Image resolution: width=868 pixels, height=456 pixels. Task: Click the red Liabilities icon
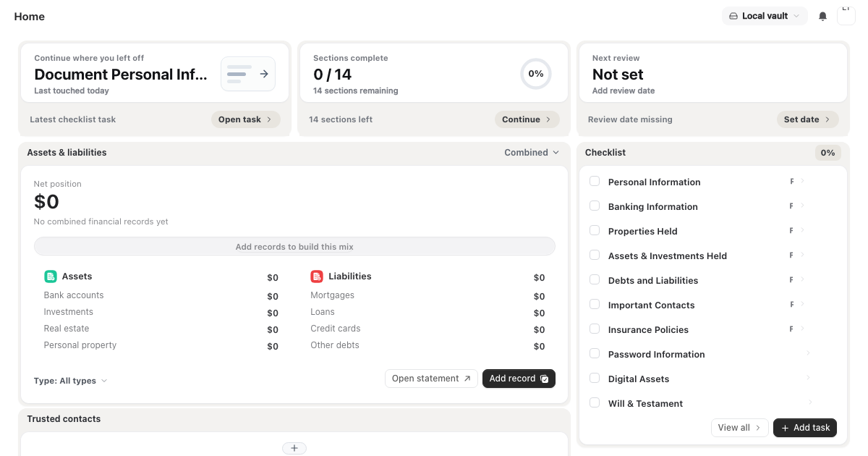[x=317, y=276]
